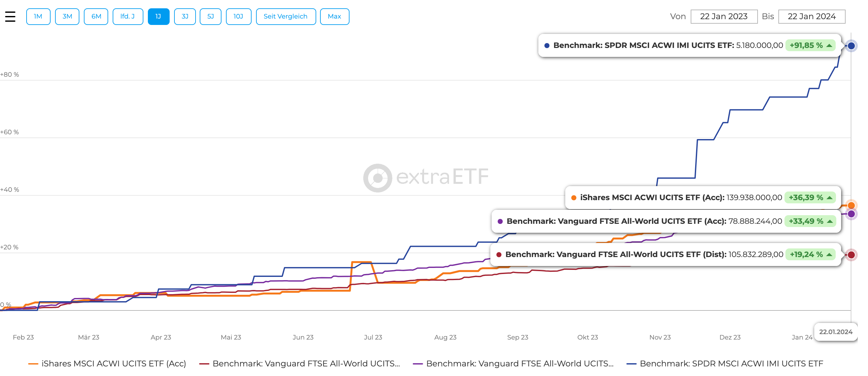Edit the Bis end date field
Viewport: 868px width, 376px height.
(x=811, y=17)
